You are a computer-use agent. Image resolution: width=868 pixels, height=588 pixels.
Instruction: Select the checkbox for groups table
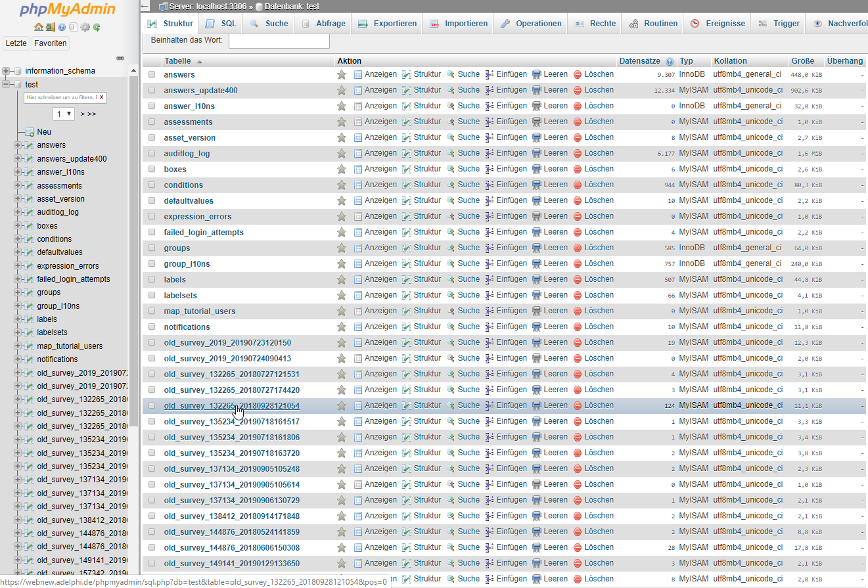pyautogui.click(x=152, y=248)
